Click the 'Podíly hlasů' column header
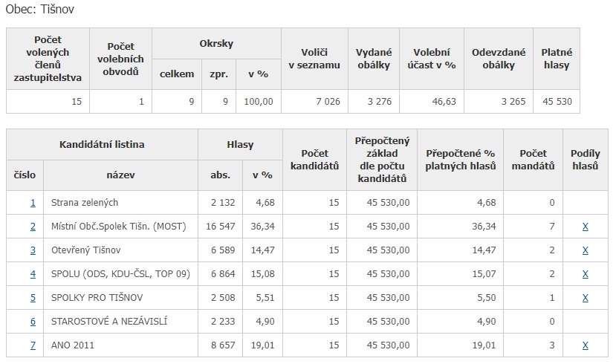This screenshot has width=616, height=364. [586, 159]
